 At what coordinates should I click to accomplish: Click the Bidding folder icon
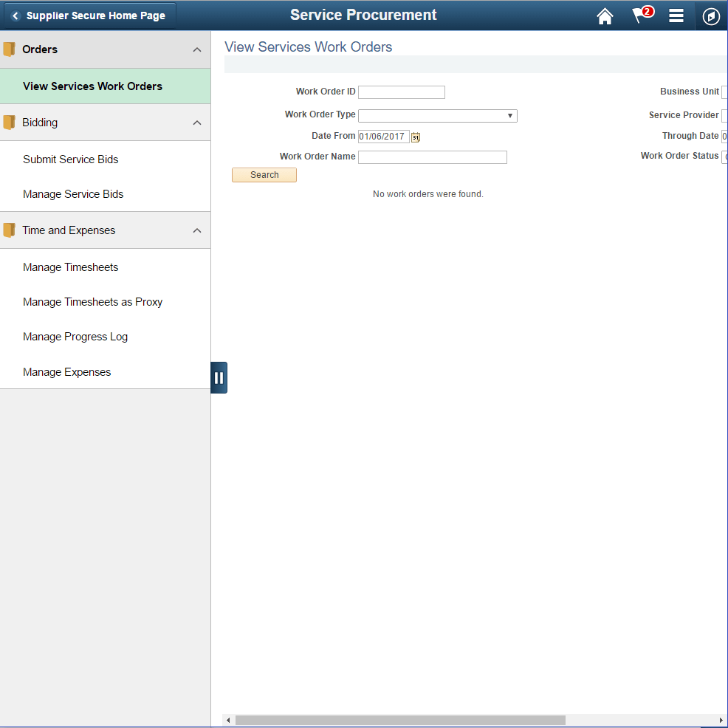[9, 123]
